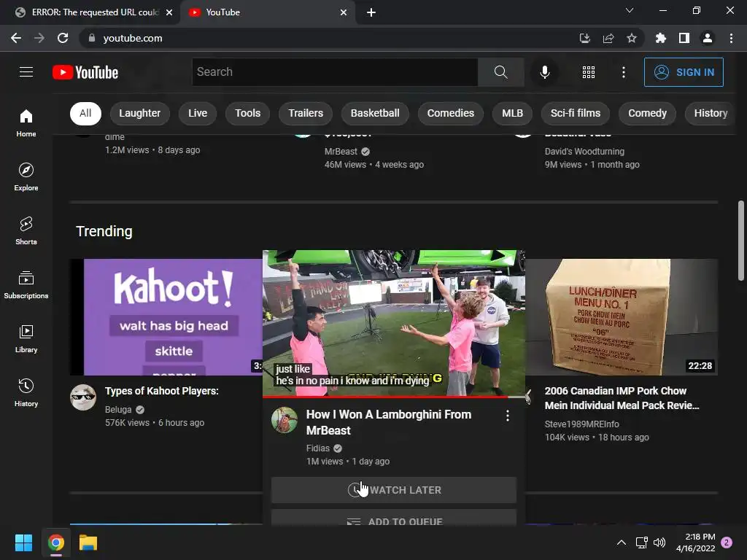Go back with browser back arrow
The image size is (747, 560).
coord(16,38)
